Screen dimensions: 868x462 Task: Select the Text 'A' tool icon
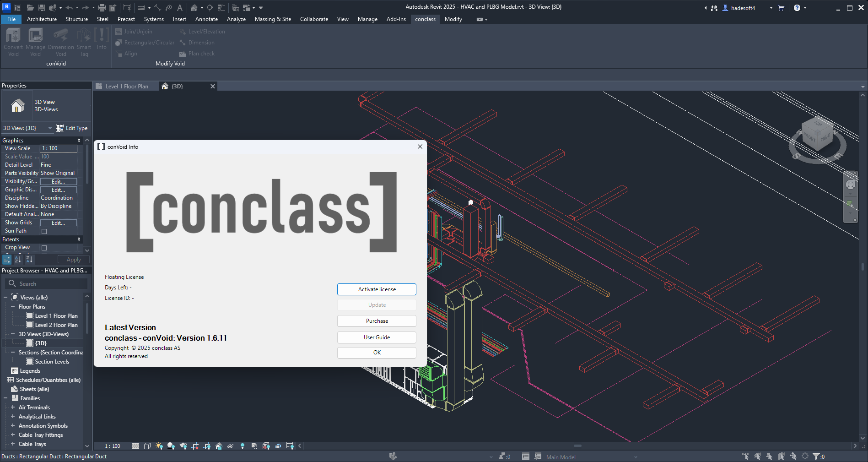(180, 8)
